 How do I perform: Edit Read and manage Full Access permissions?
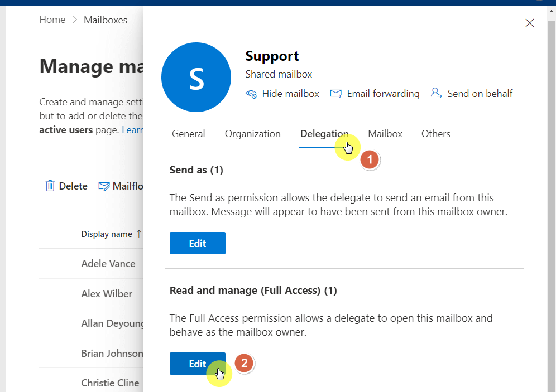click(x=198, y=364)
